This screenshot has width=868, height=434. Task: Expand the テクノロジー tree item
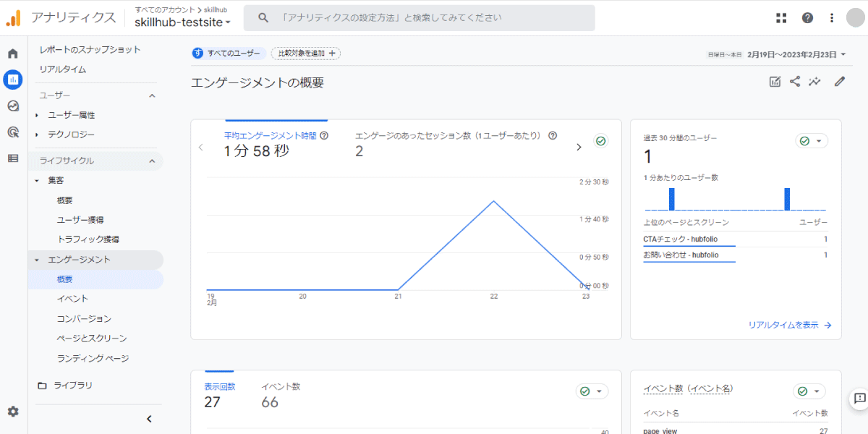click(x=37, y=135)
